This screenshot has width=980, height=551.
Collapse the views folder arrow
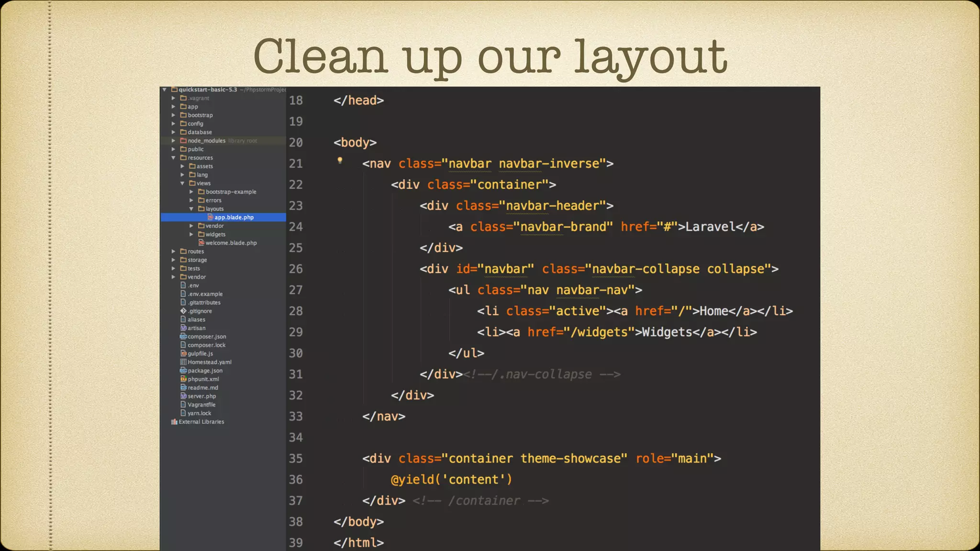click(x=182, y=183)
